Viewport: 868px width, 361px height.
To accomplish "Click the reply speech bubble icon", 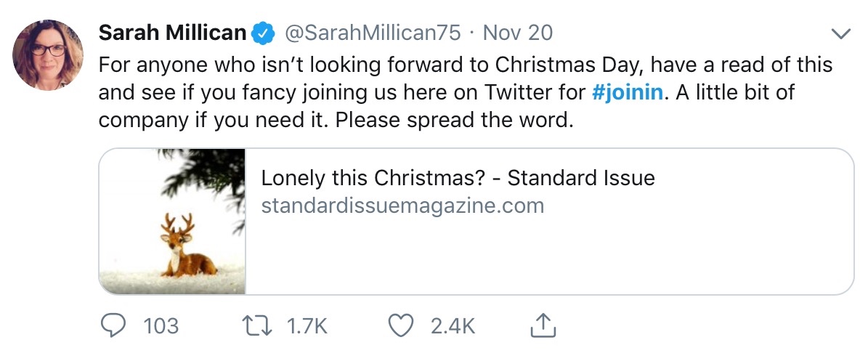I will click(111, 325).
